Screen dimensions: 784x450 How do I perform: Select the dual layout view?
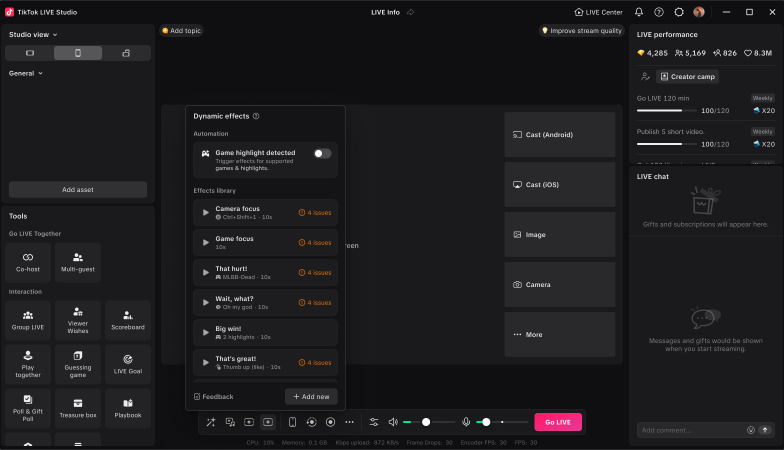coord(126,53)
